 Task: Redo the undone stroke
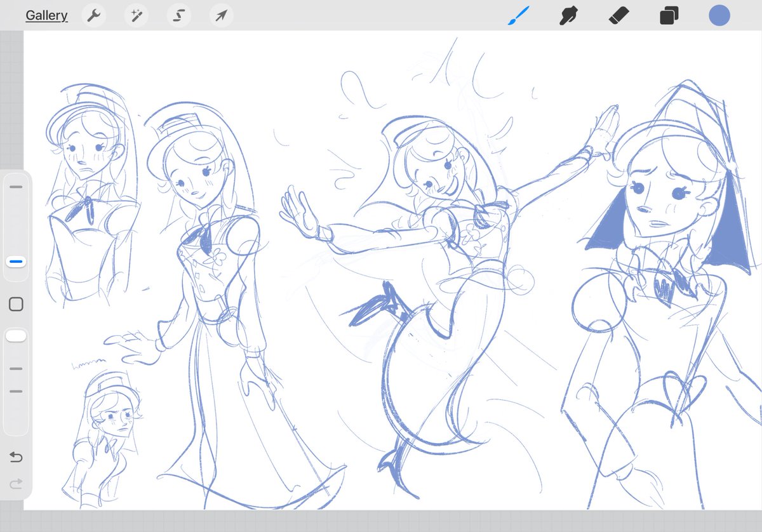click(16, 484)
